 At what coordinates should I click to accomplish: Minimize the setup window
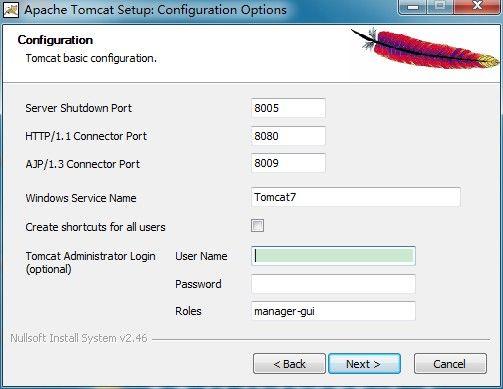click(413, 7)
